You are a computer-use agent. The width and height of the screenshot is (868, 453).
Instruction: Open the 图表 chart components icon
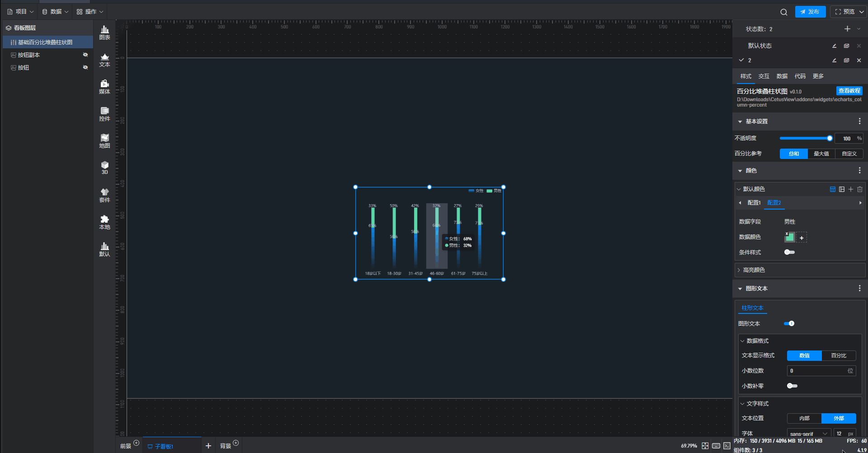(104, 33)
